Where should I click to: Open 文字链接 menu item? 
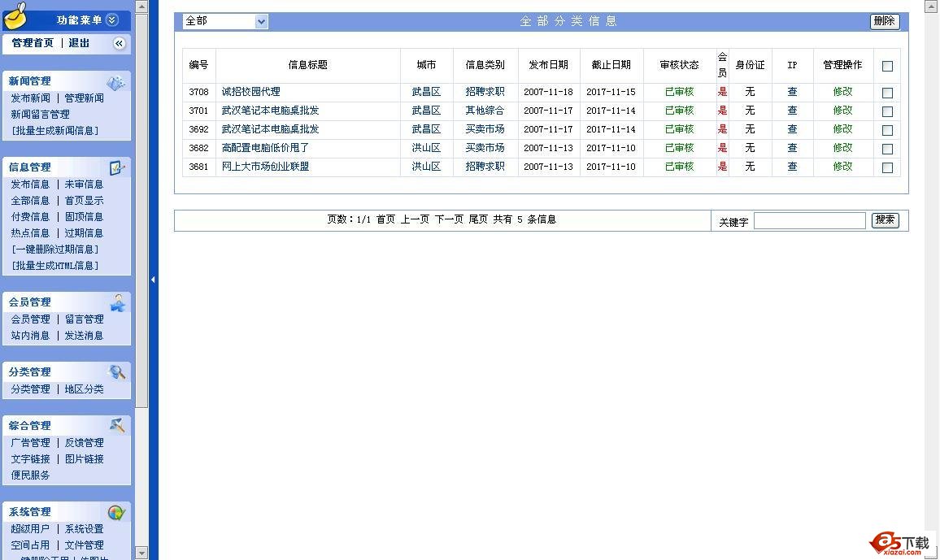point(31,458)
